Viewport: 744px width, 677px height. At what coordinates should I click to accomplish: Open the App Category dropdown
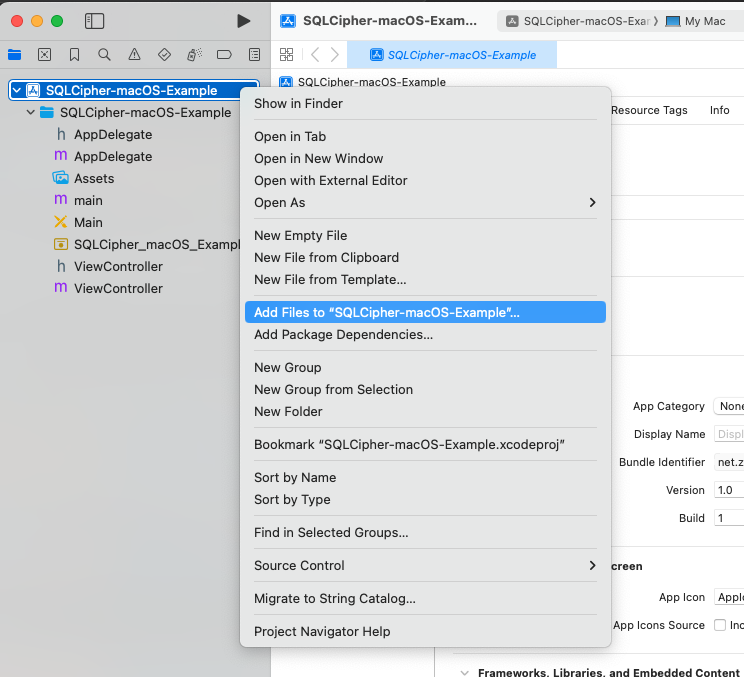729,406
